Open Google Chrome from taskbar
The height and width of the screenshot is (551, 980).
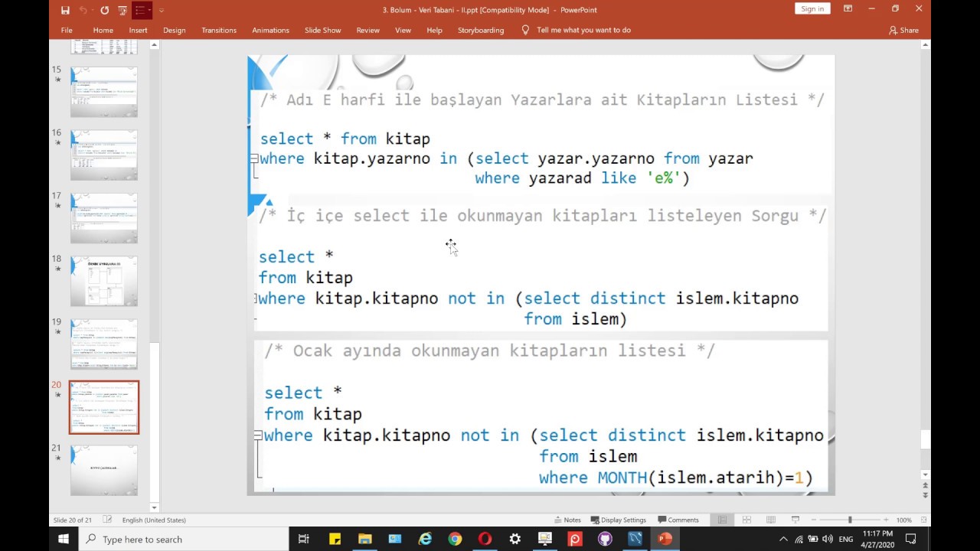[x=455, y=540]
